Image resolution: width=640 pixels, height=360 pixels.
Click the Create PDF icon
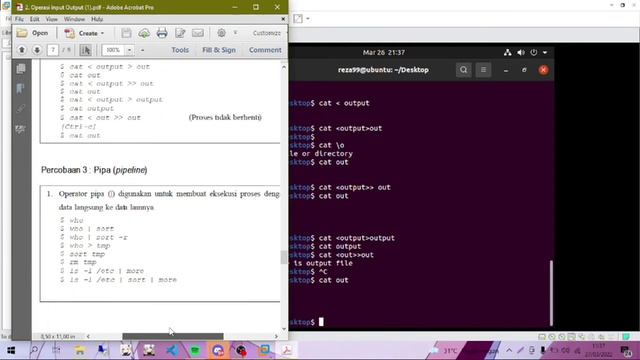[69, 33]
